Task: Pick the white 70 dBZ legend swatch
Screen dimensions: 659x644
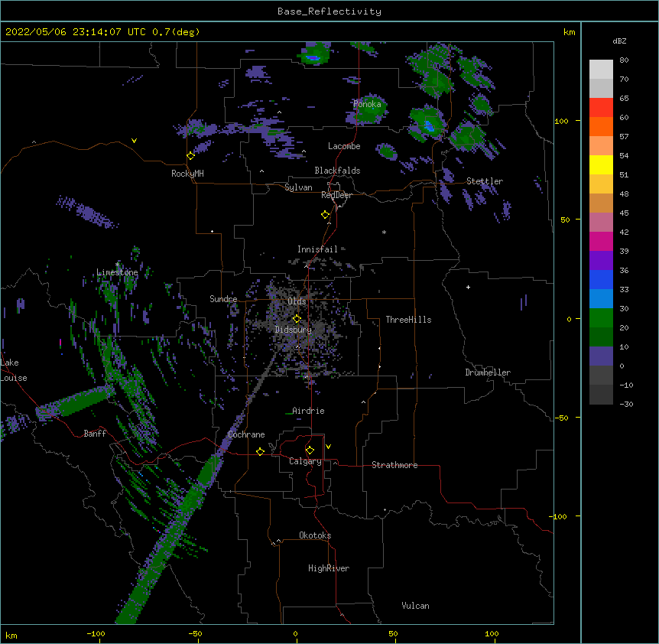Action: pyautogui.click(x=601, y=70)
